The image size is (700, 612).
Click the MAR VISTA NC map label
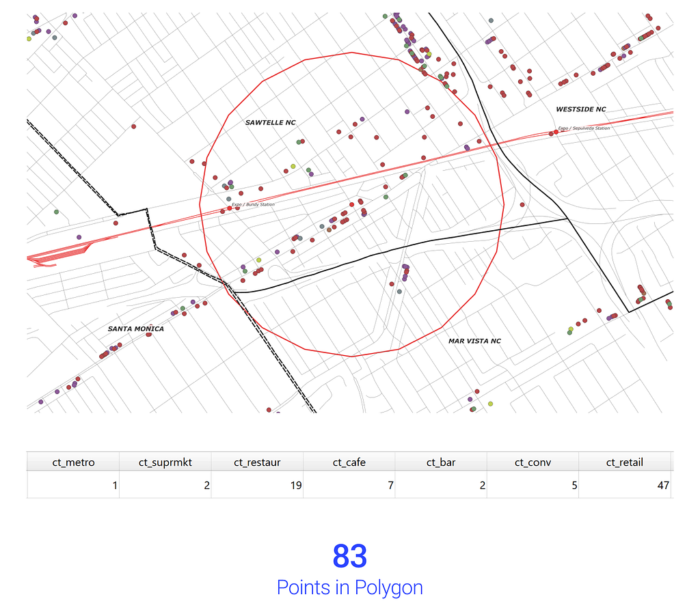click(474, 341)
